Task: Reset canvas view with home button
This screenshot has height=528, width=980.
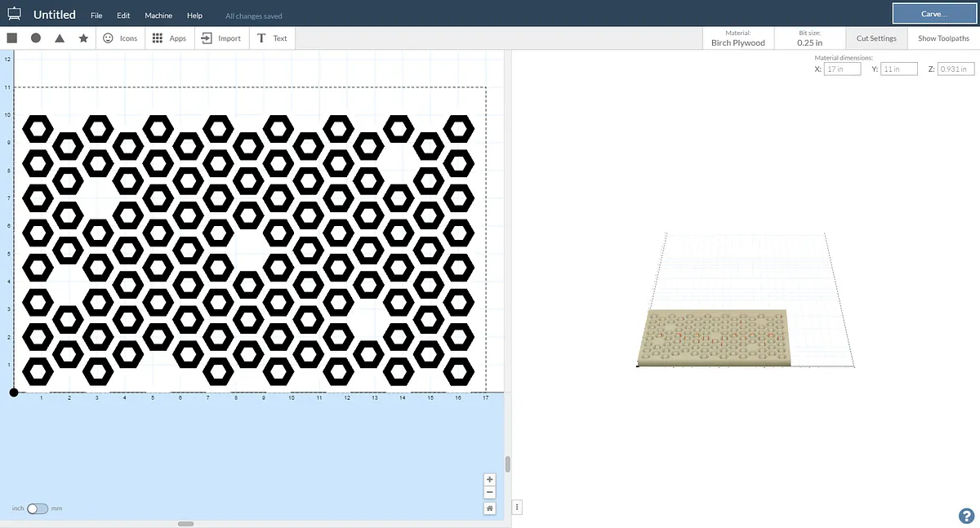Action: pos(490,508)
